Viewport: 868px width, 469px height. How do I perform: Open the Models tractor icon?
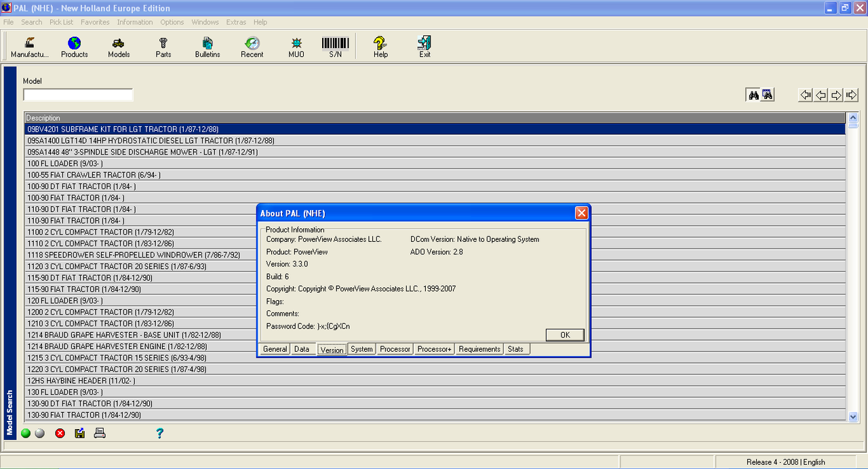click(x=119, y=47)
